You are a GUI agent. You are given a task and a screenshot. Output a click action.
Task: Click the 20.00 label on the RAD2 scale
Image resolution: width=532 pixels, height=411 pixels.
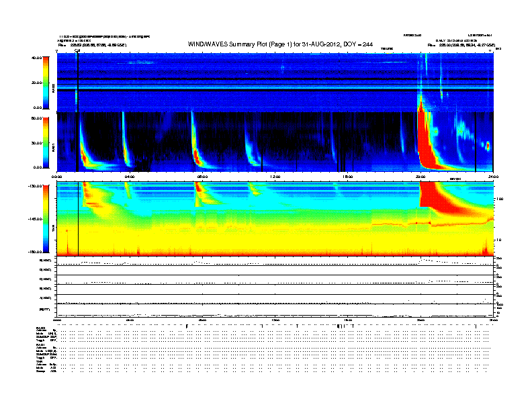point(37,83)
